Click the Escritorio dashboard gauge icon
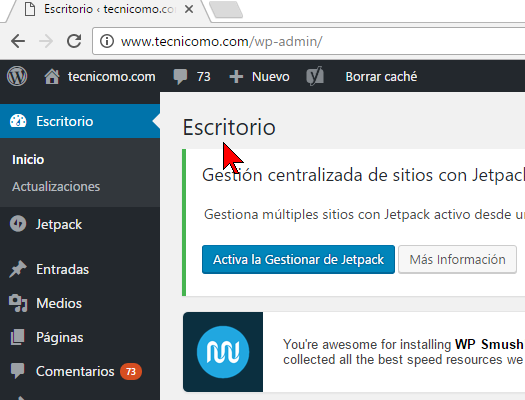The image size is (525, 400). [18, 121]
